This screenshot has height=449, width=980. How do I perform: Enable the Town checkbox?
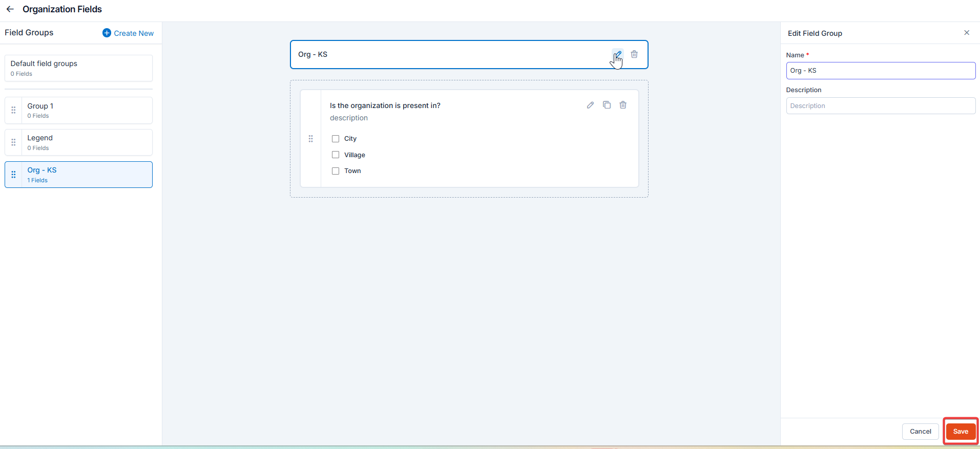[x=336, y=171]
